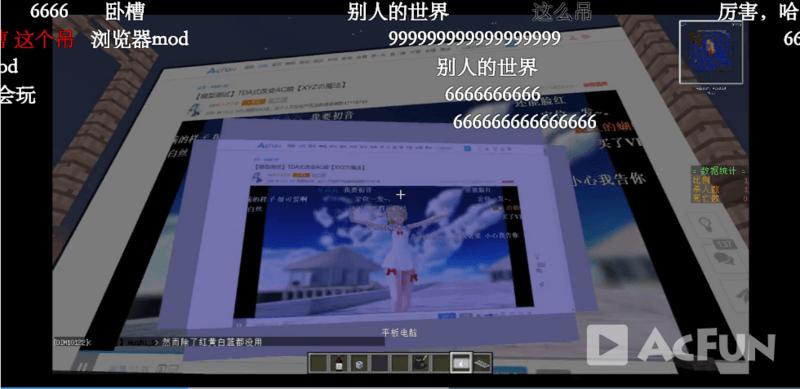The width and height of the screenshot is (800, 389).
Task: Select the dark ink-and-feather item in hotbar
Action: coord(419,363)
